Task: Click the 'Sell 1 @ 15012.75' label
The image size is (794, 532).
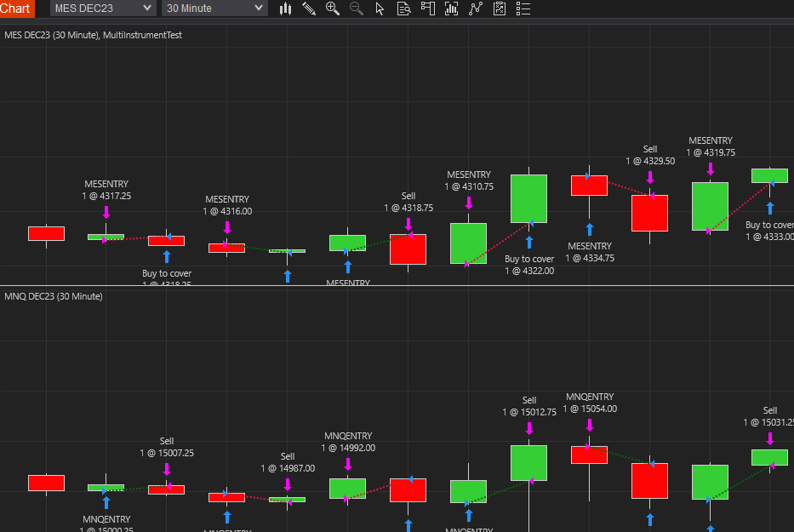Action: 529,406
